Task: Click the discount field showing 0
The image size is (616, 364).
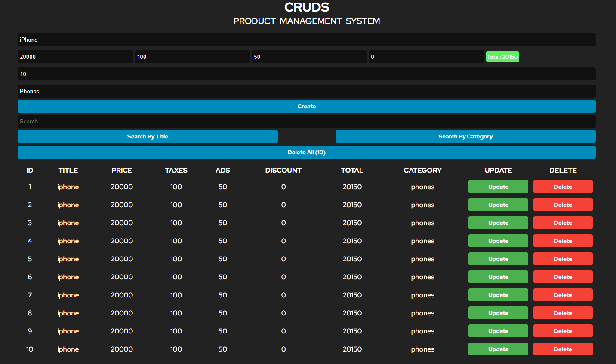Action: (x=426, y=56)
